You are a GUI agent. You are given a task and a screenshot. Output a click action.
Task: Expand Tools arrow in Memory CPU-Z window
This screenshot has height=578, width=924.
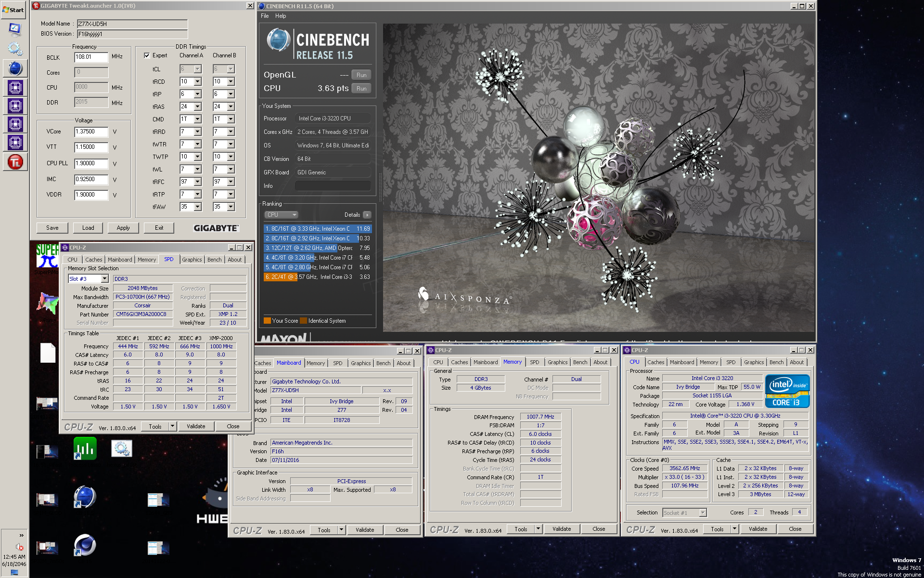pyautogui.click(x=538, y=529)
